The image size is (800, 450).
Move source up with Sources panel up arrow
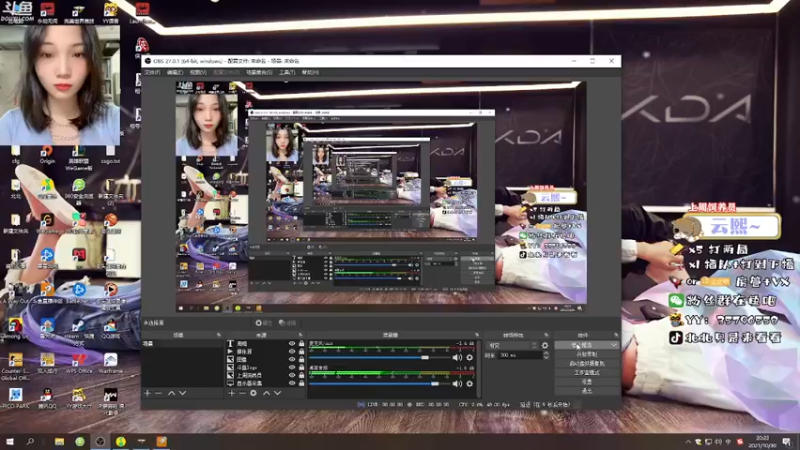click(x=266, y=393)
